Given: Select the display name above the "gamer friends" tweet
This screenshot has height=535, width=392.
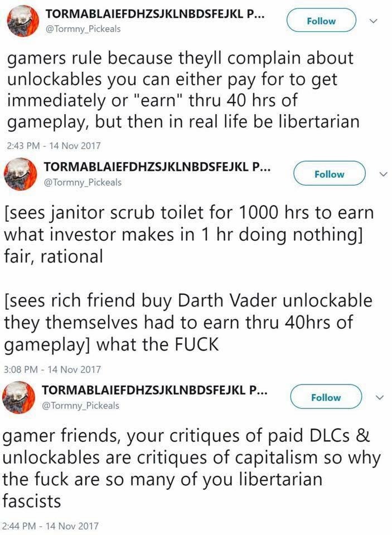Looking at the screenshot, I should pyautogui.click(x=154, y=391).
